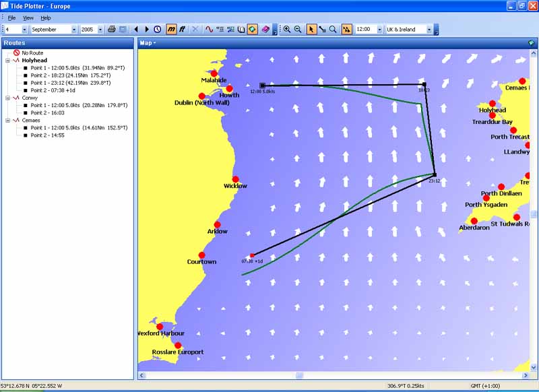Click the clock current-time icon

click(x=158, y=30)
